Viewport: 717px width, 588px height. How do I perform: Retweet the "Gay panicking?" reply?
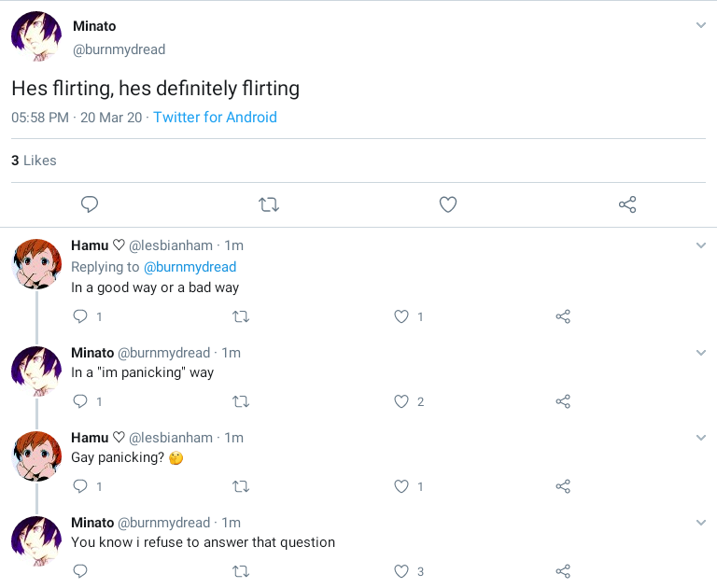pos(240,486)
